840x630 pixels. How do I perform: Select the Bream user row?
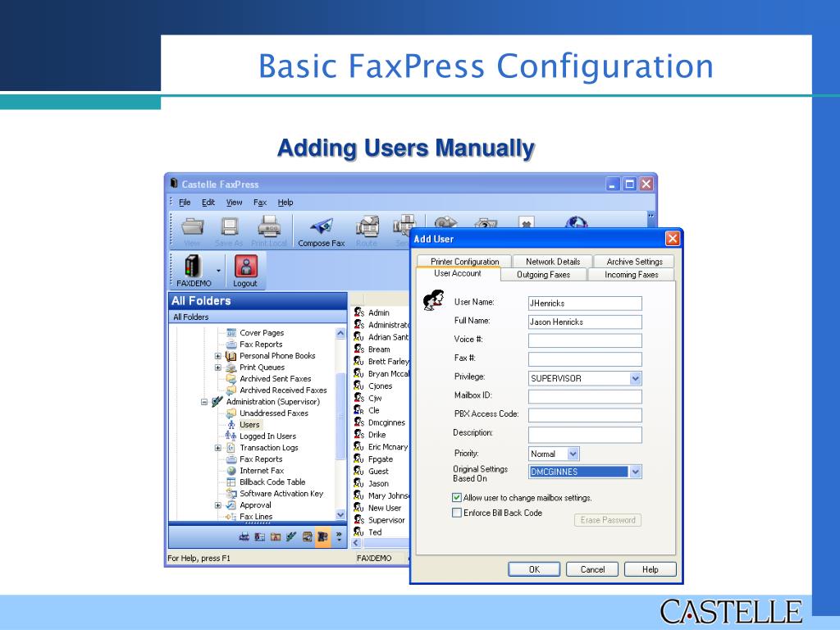pos(379,349)
